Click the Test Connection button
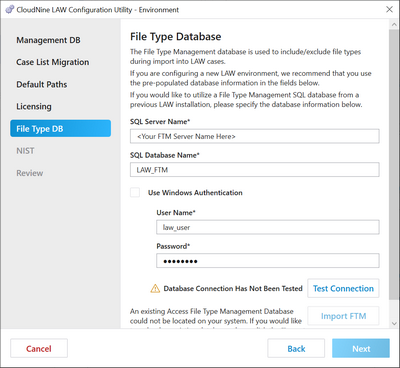400x368 pixels. click(343, 288)
